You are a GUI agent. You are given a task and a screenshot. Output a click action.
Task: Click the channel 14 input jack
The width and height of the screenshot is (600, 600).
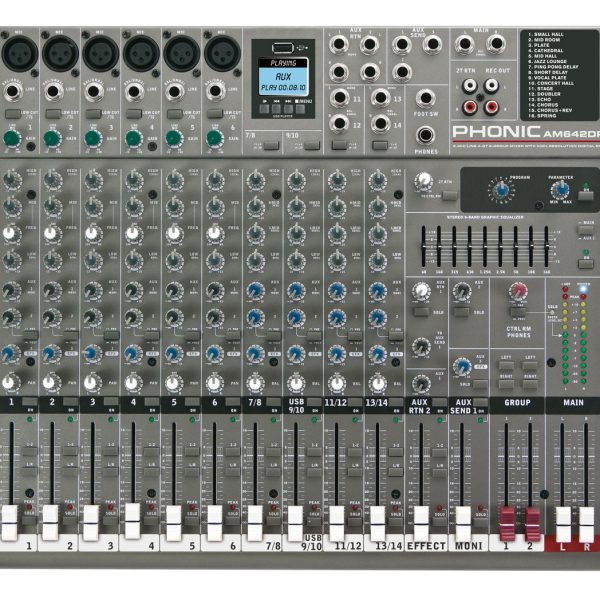pyautogui.click(x=380, y=124)
